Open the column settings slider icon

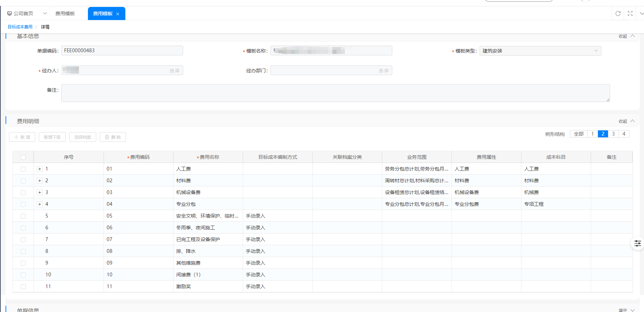point(638,244)
